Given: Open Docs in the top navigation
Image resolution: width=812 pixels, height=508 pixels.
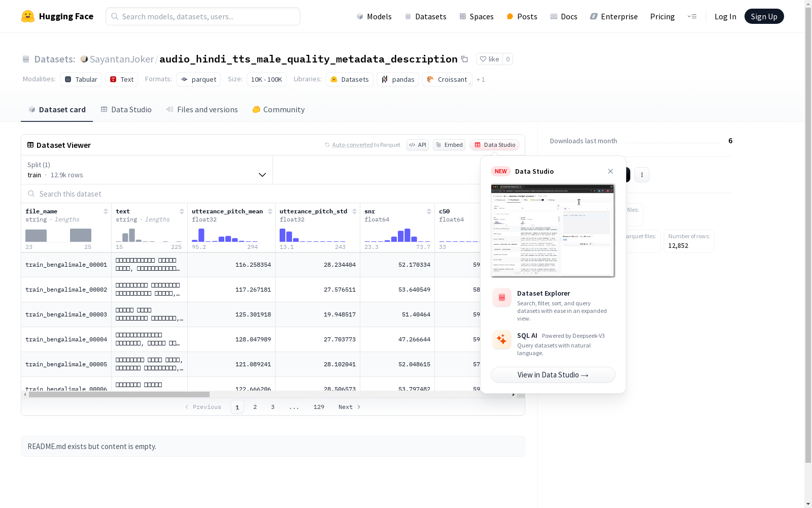Looking at the screenshot, I should tap(564, 16).
